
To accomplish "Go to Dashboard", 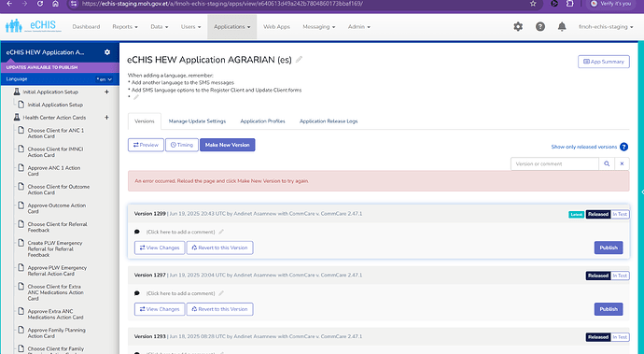I will pyautogui.click(x=86, y=27).
